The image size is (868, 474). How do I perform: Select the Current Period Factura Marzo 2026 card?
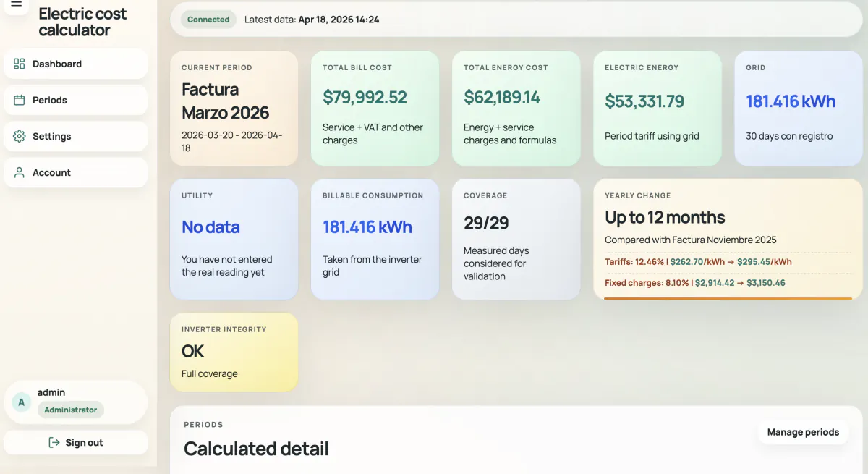tap(234, 109)
